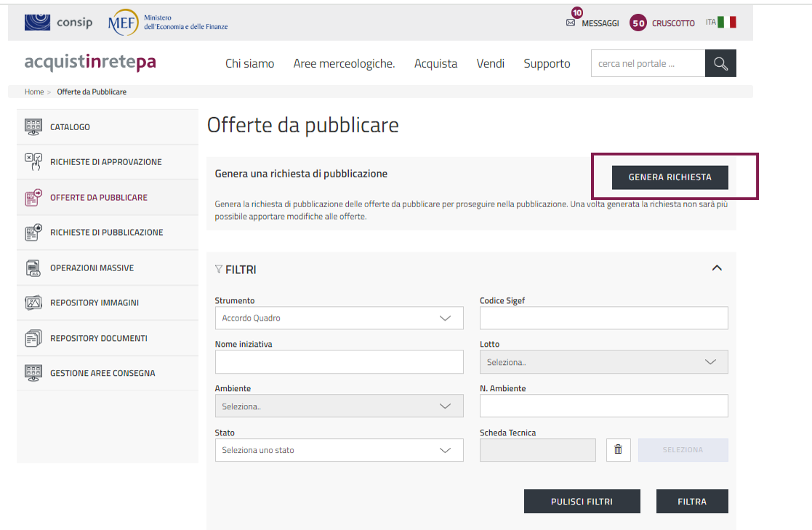Viewport: 812px width, 530px height.
Task: Click the Richieste di Approvazione icon
Action: pyautogui.click(x=33, y=162)
